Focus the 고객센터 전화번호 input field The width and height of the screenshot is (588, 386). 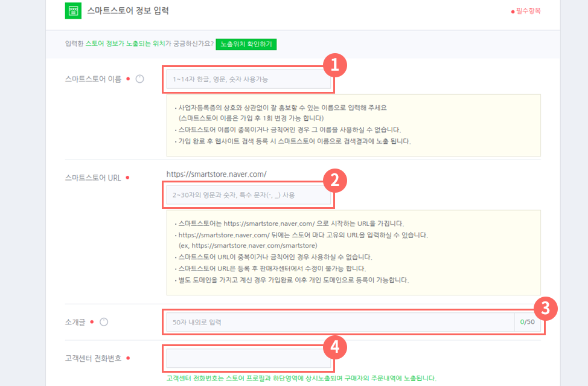(x=248, y=358)
